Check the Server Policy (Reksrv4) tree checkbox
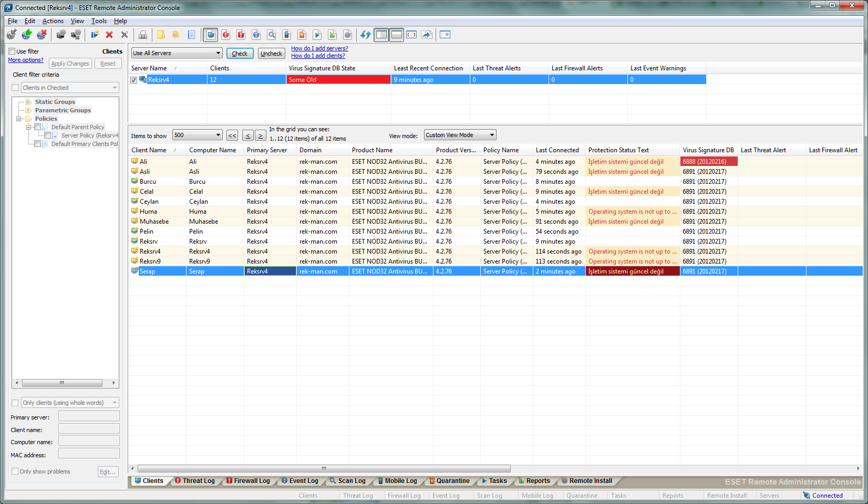The height and width of the screenshot is (504, 868). click(47, 135)
